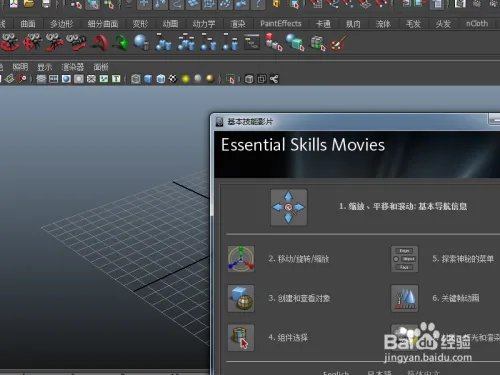Select the 流体 shelf tab

coord(383,24)
